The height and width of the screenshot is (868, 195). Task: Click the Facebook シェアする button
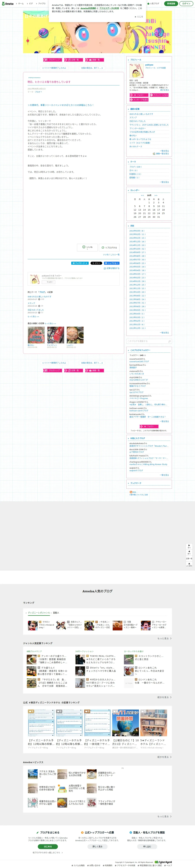(112, 263)
